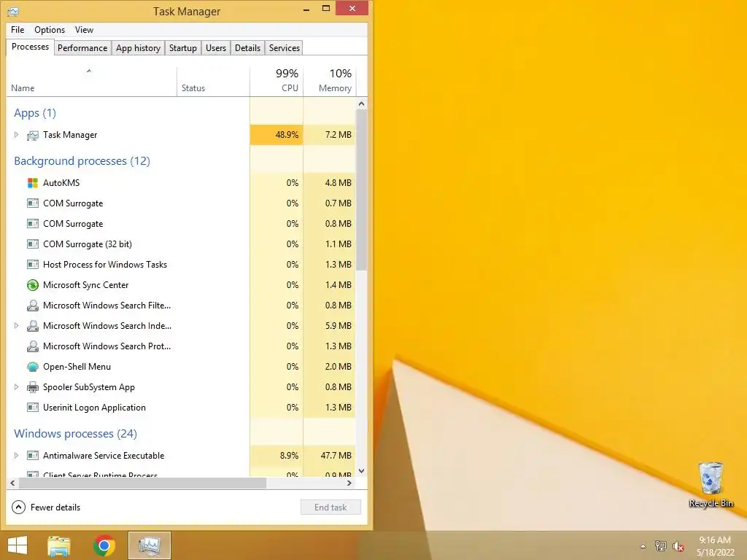Click the horizontal scrollbar left arrow
Image resolution: width=747 pixels, height=560 pixels.
[x=12, y=483]
